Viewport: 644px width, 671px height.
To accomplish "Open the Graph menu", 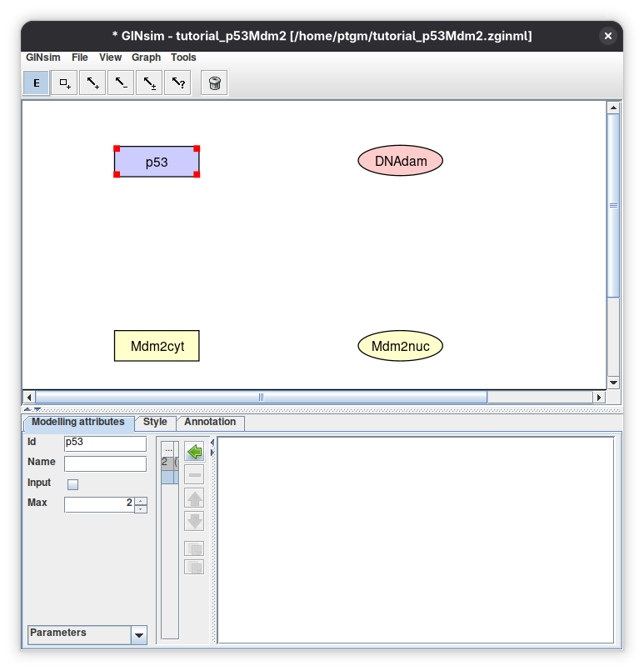I will pyautogui.click(x=147, y=58).
